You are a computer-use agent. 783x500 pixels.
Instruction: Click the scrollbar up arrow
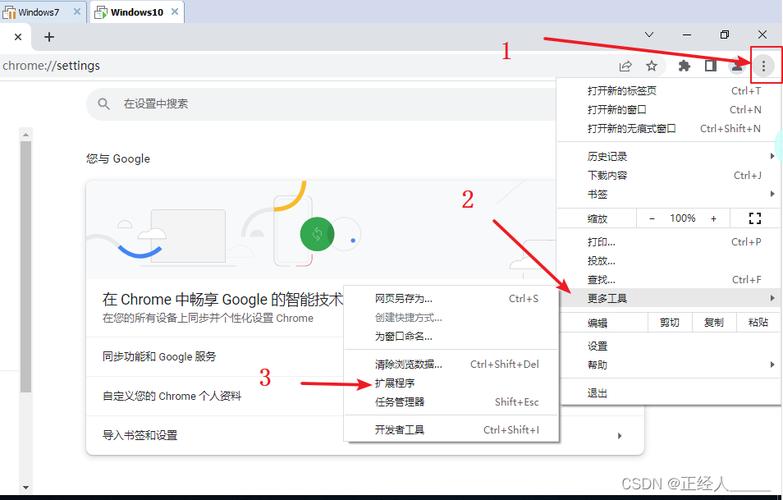coord(25,134)
